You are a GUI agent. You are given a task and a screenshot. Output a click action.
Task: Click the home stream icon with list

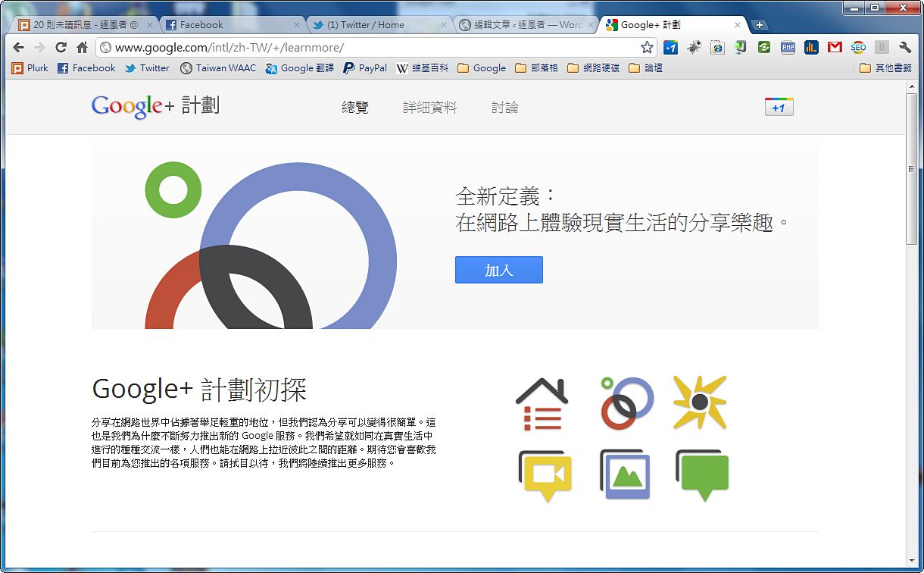tap(542, 405)
